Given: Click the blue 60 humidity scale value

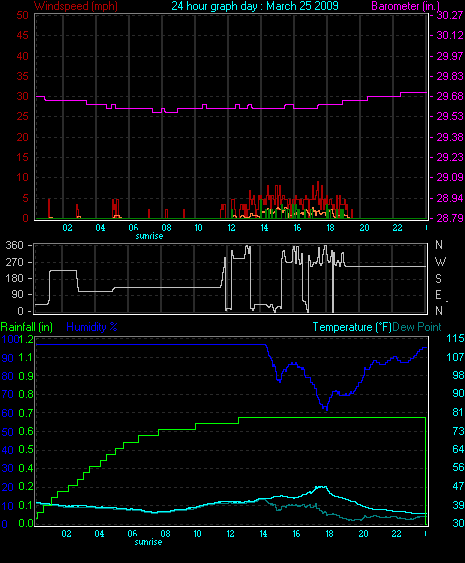Looking at the screenshot, I should [x=8, y=413].
